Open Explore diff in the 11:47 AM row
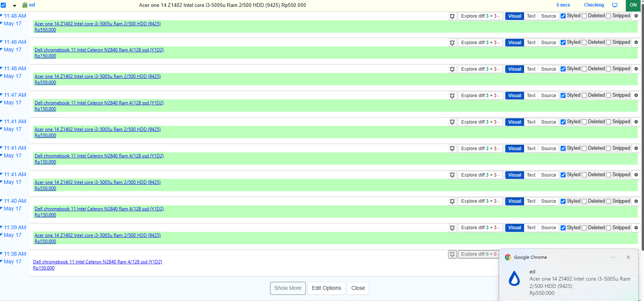The height and width of the screenshot is (301, 644). point(480,96)
